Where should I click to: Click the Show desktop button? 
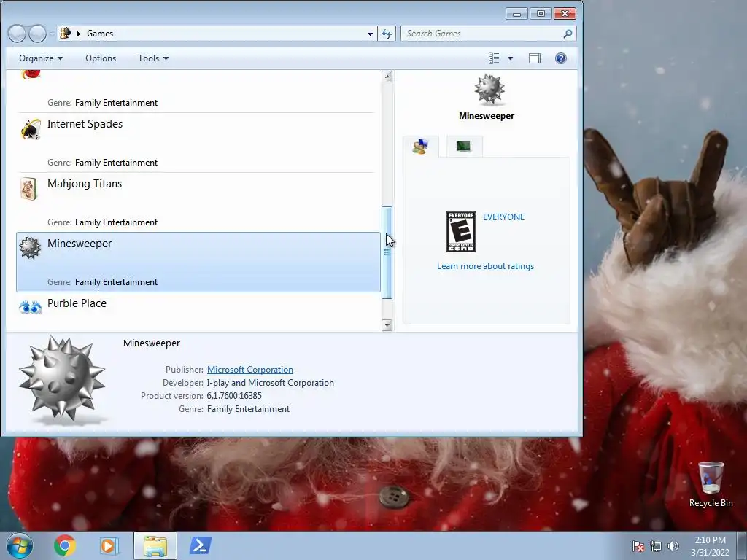[x=742, y=545]
